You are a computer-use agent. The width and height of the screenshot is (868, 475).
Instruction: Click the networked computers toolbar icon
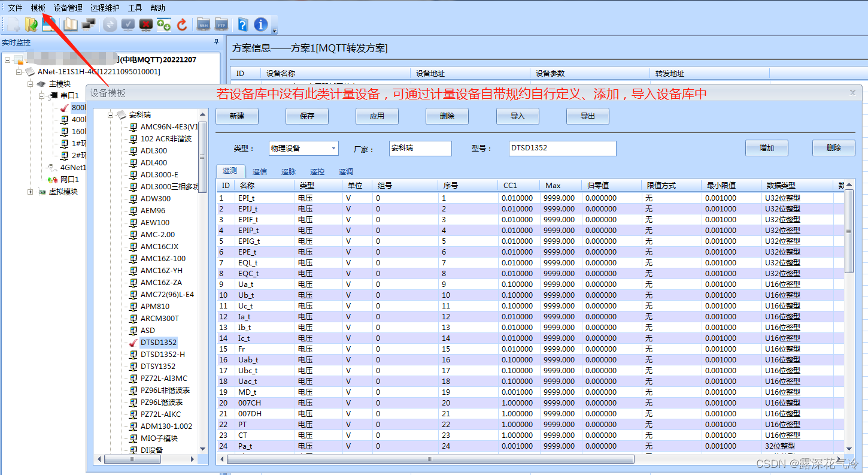[89, 25]
